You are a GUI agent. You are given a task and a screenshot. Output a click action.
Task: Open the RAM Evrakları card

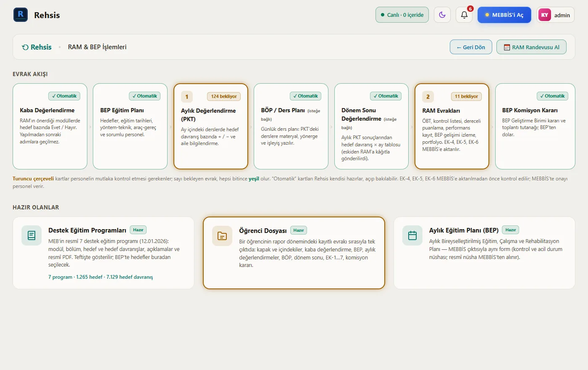452,126
